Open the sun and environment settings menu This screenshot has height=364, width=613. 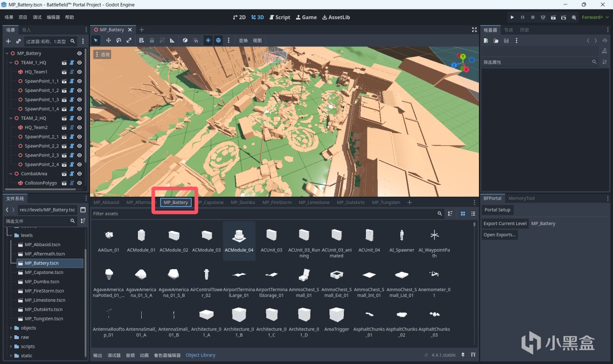pyautogui.click(x=228, y=41)
